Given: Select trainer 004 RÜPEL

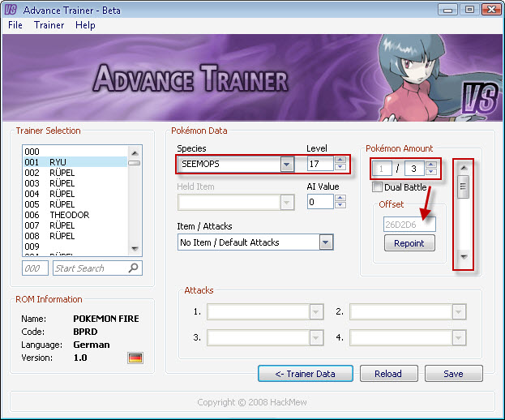Looking at the screenshot, I should [x=75, y=194].
